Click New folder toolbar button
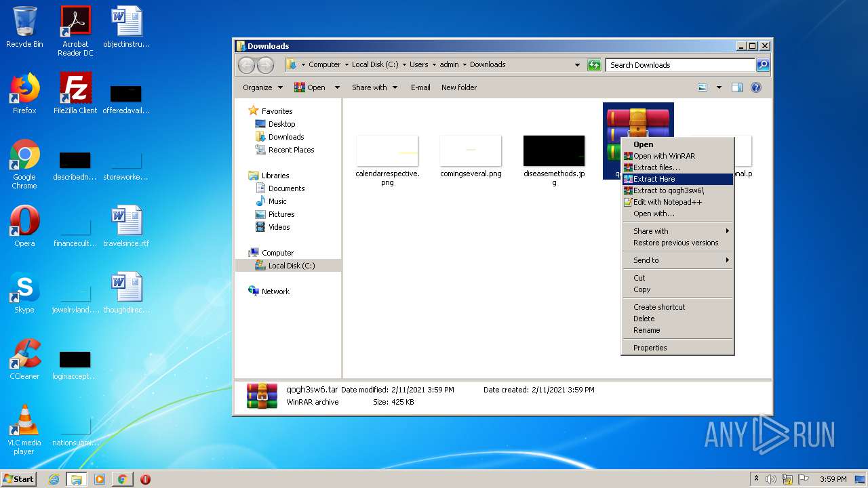Screen dimensions: 868x488 tap(459, 87)
